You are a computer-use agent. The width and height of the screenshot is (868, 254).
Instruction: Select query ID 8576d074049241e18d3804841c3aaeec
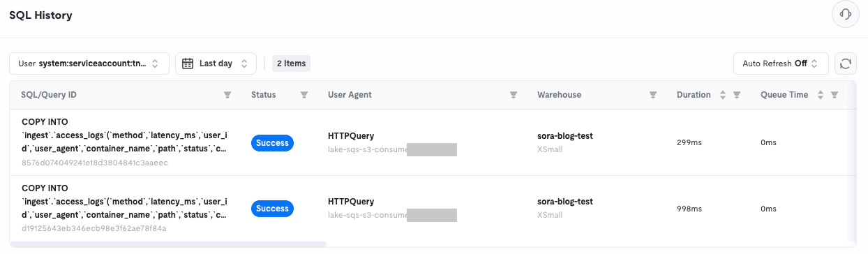[x=95, y=163]
